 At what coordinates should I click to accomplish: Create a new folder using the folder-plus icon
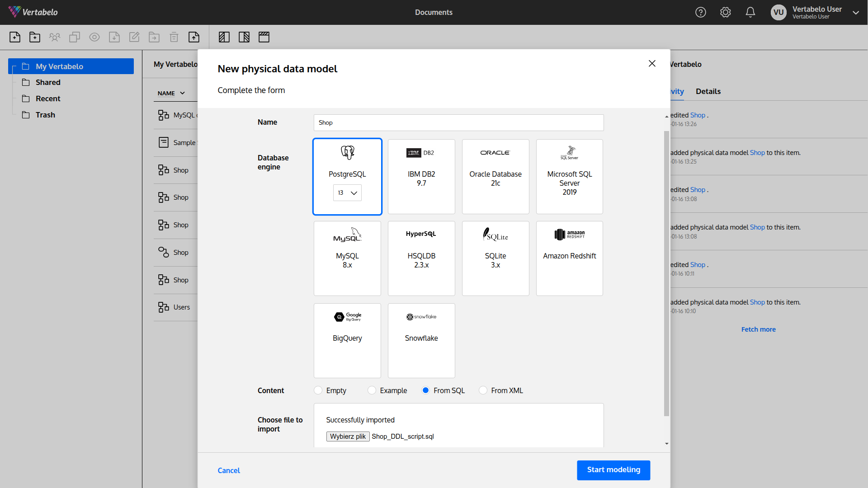click(35, 37)
